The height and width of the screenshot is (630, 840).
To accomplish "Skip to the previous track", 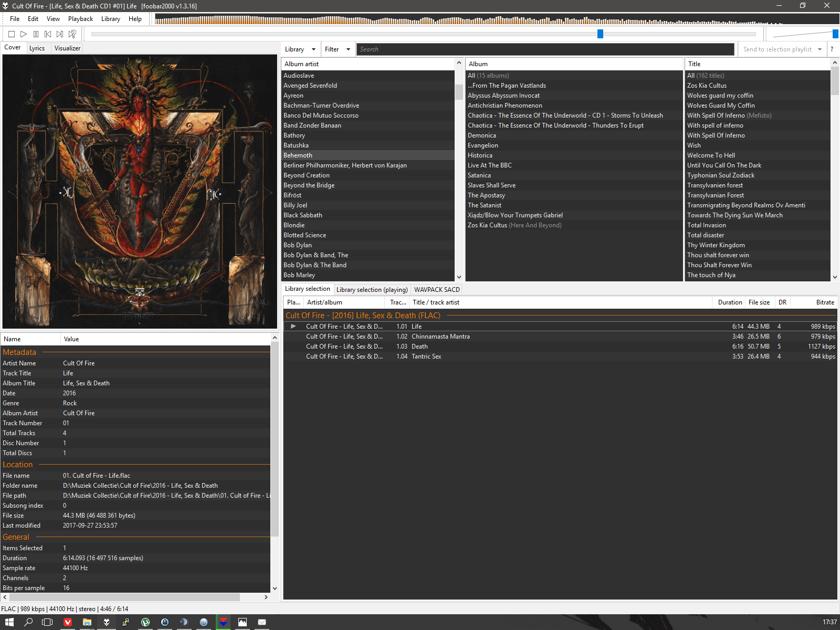I will coord(48,34).
